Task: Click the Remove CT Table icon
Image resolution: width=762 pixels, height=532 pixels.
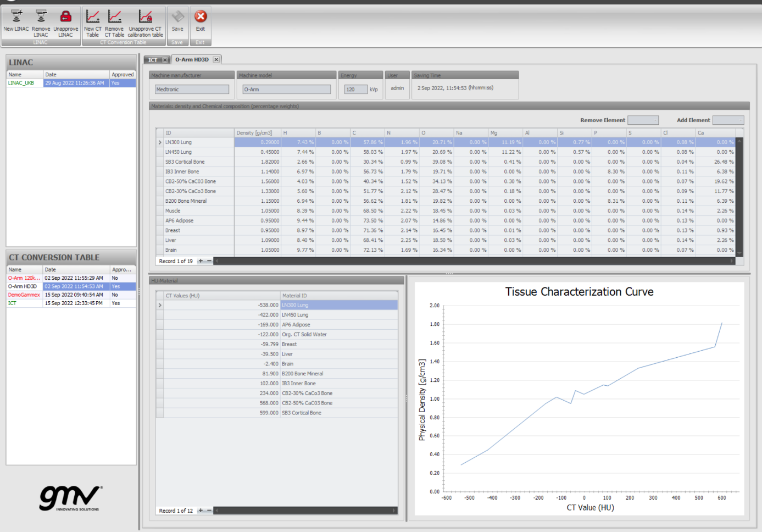Action: (x=114, y=16)
